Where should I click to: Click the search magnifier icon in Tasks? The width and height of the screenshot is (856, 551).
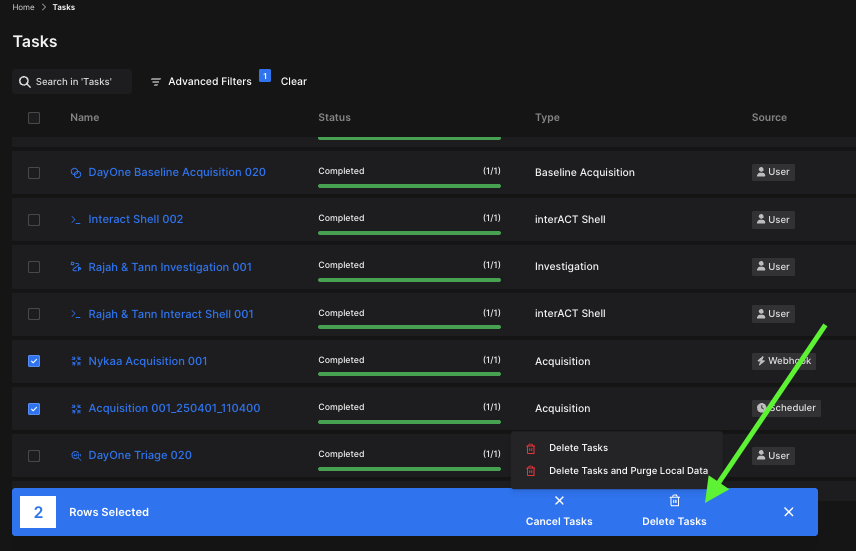click(x=25, y=82)
